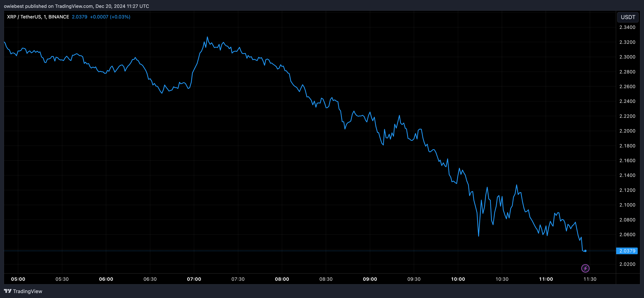The width and height of the screenshot is (644, 298).
Task: Open the USDT currency selector
Action: tap(628, 17)
